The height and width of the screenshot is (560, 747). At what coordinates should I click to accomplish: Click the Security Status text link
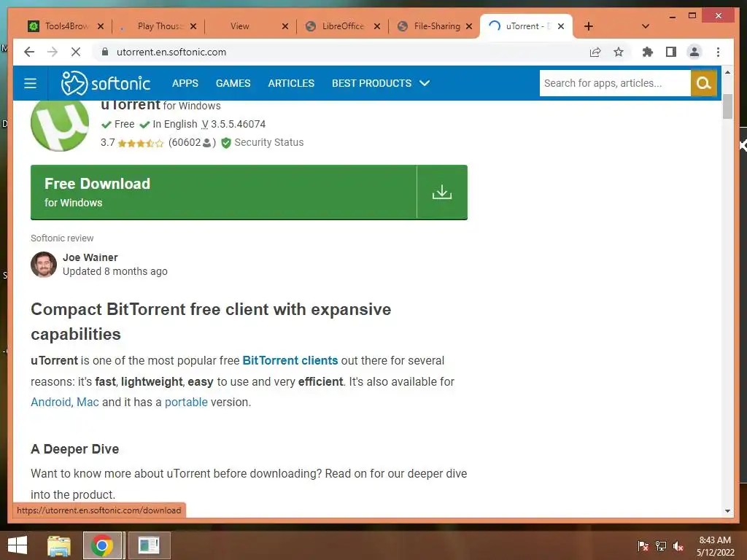[268, 142]
